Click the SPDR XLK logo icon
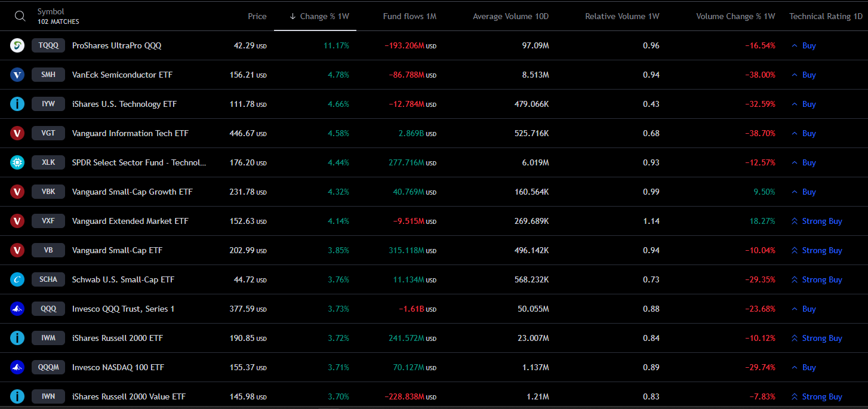Image resolution: width=868 pixels, height=409 pixels. [17, 162]
